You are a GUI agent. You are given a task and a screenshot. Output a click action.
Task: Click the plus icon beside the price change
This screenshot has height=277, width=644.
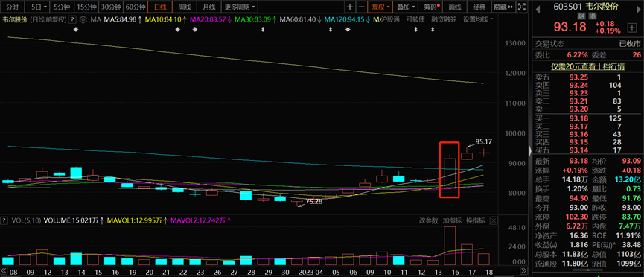631,28
